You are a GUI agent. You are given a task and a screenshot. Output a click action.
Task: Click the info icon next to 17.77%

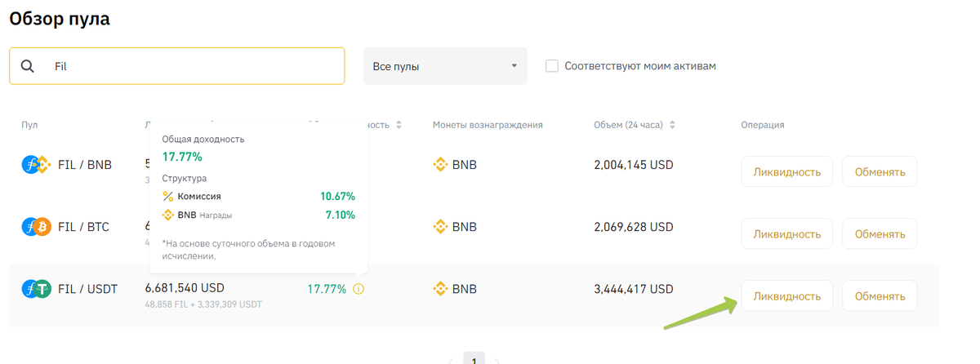point(359,289)
